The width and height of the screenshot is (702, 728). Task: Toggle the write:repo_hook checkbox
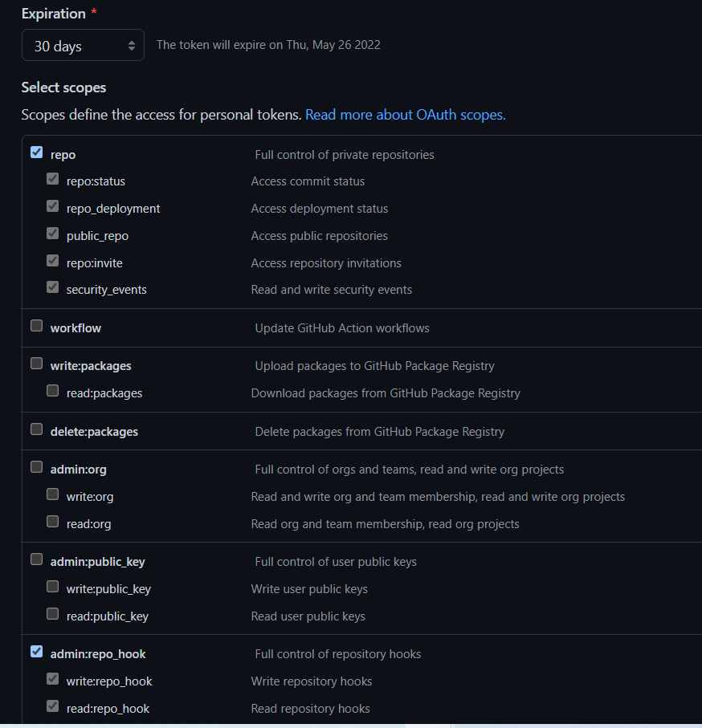[53, 679]
